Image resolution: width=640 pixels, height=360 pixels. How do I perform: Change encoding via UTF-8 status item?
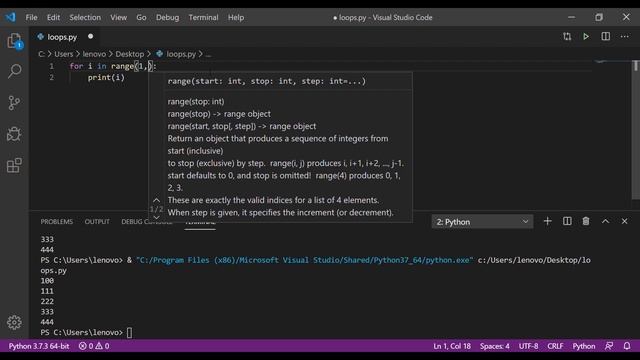tap(528, 346)
